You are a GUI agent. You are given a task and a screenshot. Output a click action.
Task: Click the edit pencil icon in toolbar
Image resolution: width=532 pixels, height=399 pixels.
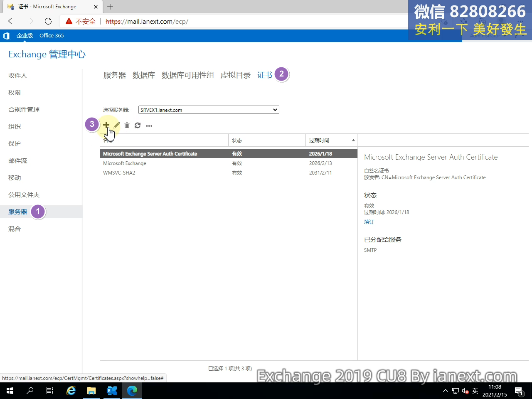coord(117,125)
